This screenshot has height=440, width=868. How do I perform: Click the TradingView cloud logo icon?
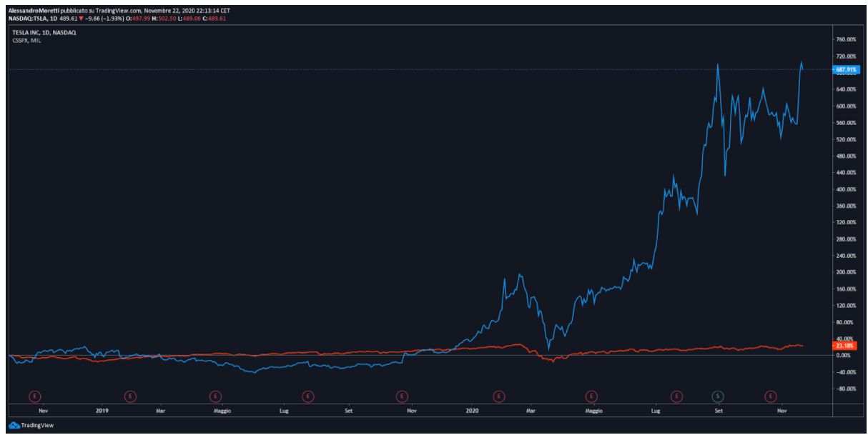(14, 425)
